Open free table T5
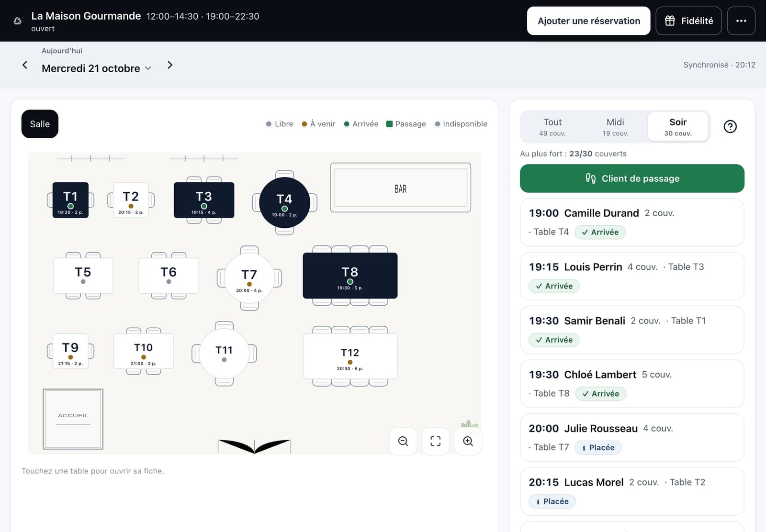The width and height of the screenshot is (766, 532). (x=83, y=276)
